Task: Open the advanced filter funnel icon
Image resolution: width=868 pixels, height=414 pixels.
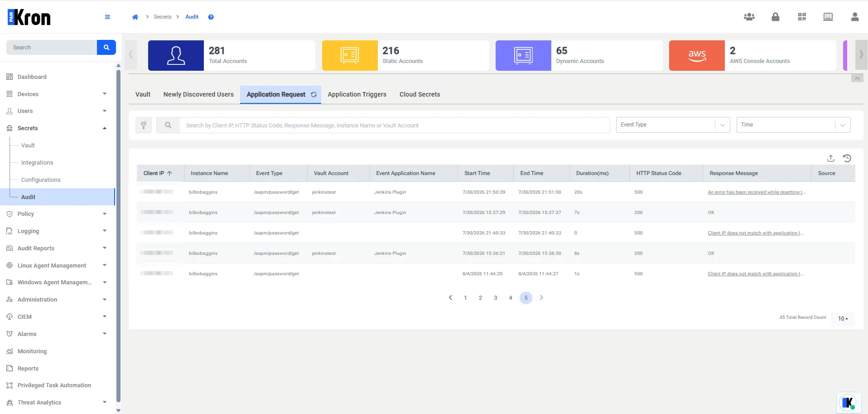Action: click(144, 125)
